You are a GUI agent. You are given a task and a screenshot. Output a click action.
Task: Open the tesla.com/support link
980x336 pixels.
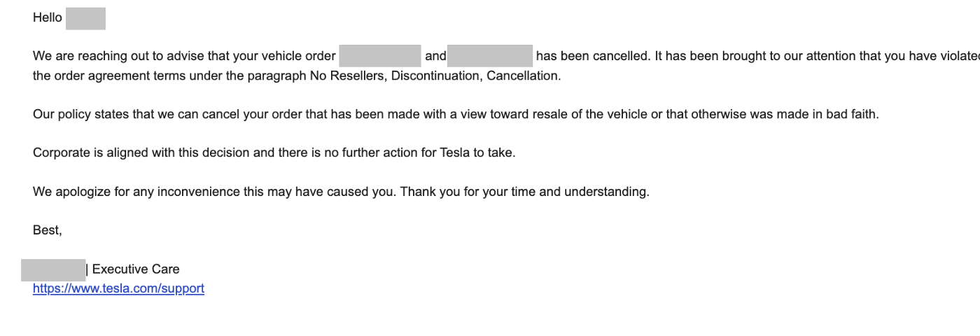click(x=118, y=288)
